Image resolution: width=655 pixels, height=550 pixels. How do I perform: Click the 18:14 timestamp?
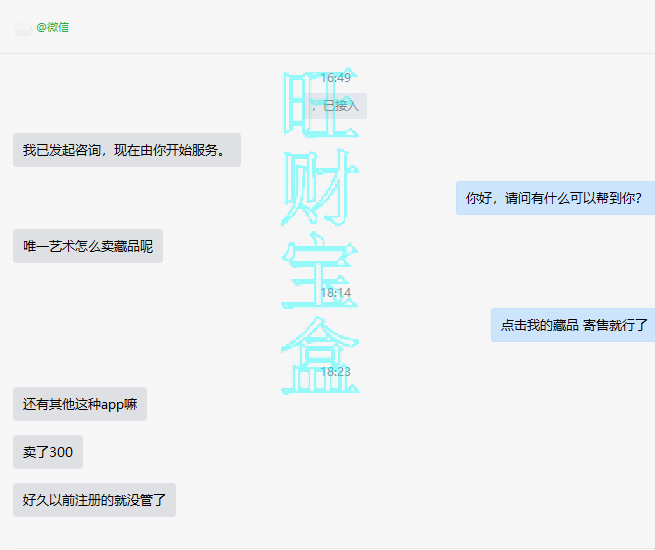point(335,293)
